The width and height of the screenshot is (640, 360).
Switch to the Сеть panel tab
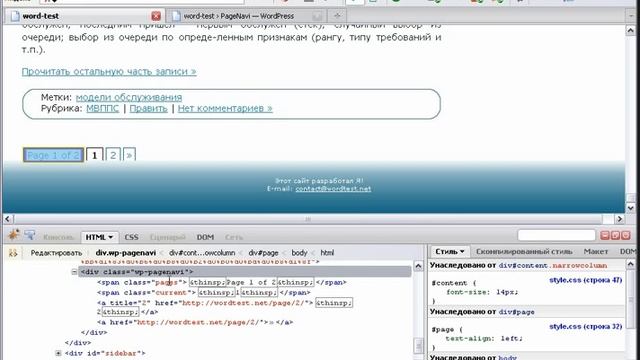[234, 237]
